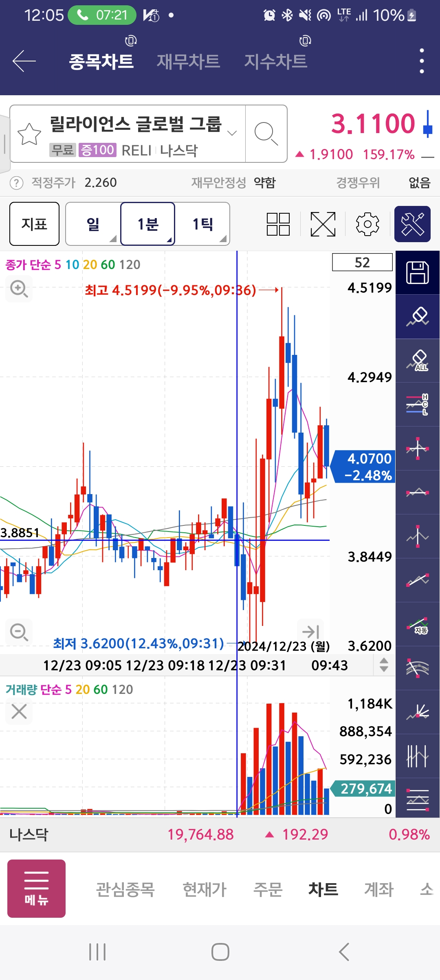Go back with the top-left arrow
The height and width of the screenshot is (980, 440).
pyautogui.click(x=24, y=61)
